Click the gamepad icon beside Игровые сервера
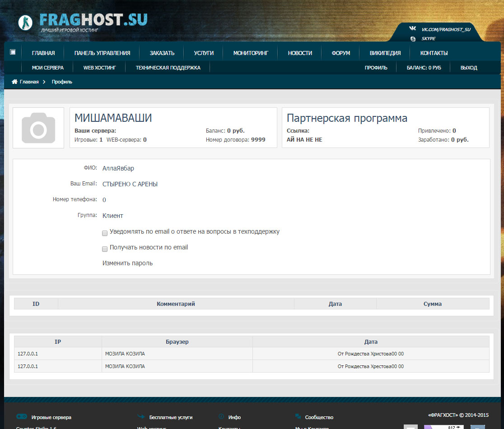 coord(22,416)
